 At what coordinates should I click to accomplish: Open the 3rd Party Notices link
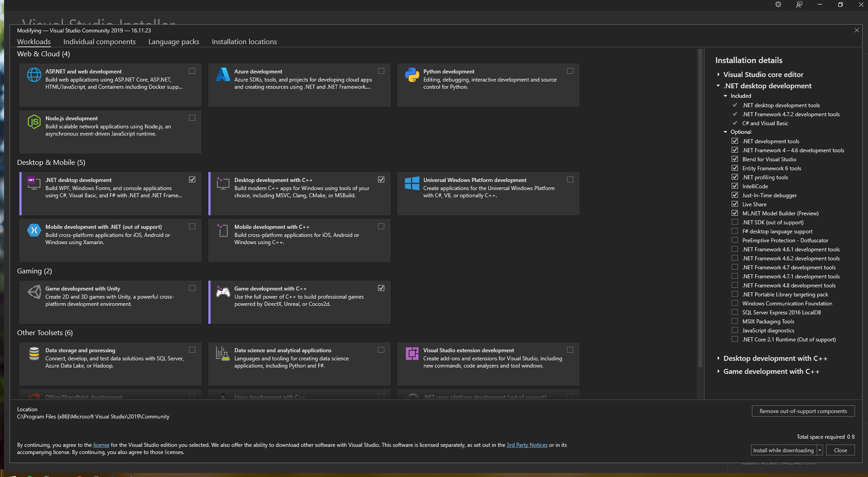[x=527, y=445]
